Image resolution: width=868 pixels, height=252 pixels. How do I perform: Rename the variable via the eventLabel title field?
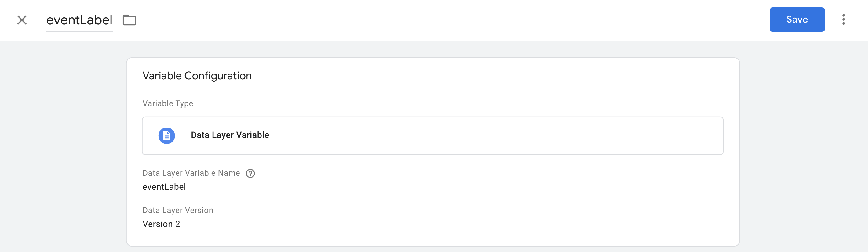79,20
